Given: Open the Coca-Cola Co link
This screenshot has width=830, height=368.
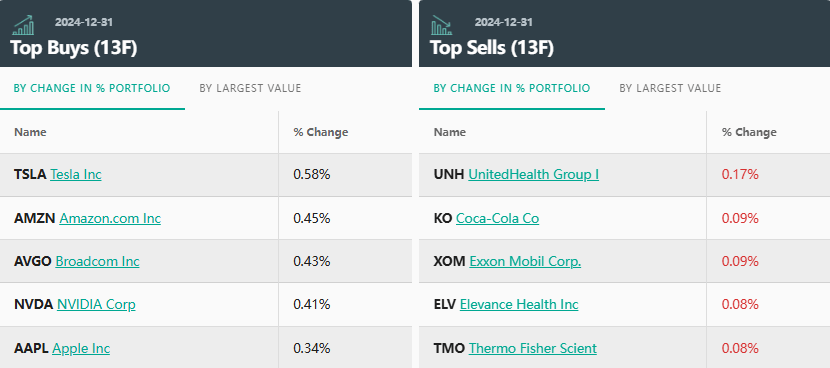Looking at the screenshot, I should tap(498, 218).
